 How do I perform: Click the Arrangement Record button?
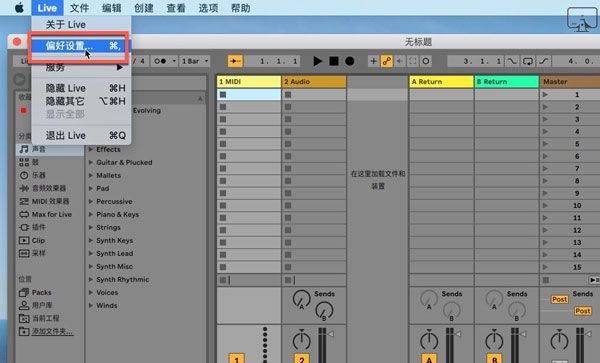(x=349, y=61)
